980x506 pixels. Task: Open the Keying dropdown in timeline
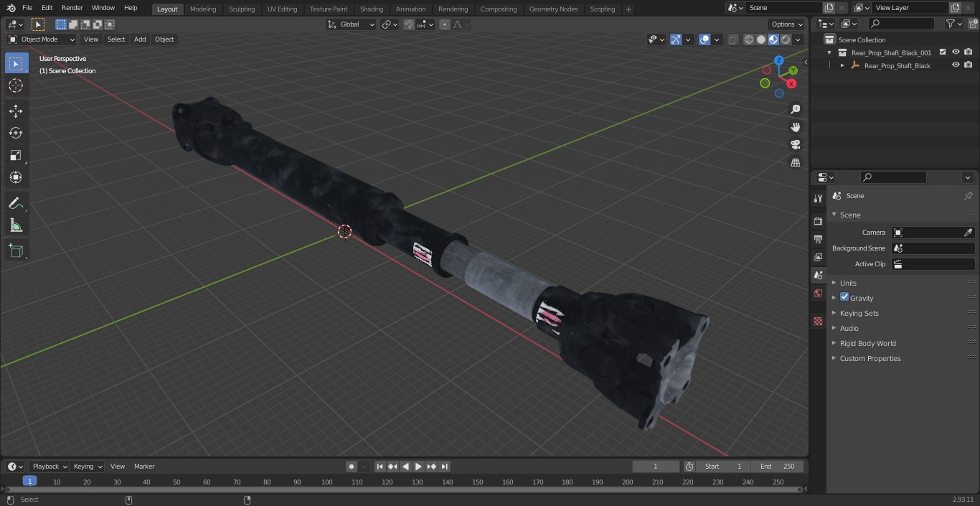pyautogui.click(x=88, y=467)
